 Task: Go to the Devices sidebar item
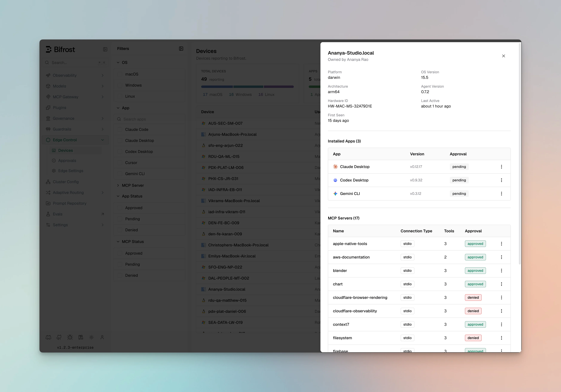coord(75,150)
